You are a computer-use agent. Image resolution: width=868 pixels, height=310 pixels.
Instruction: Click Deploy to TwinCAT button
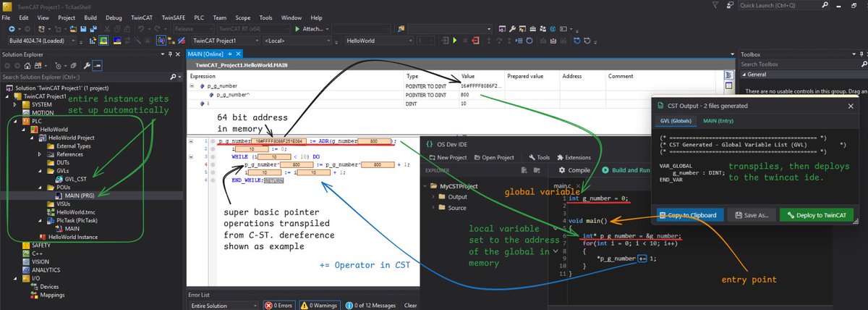[817, 215]
